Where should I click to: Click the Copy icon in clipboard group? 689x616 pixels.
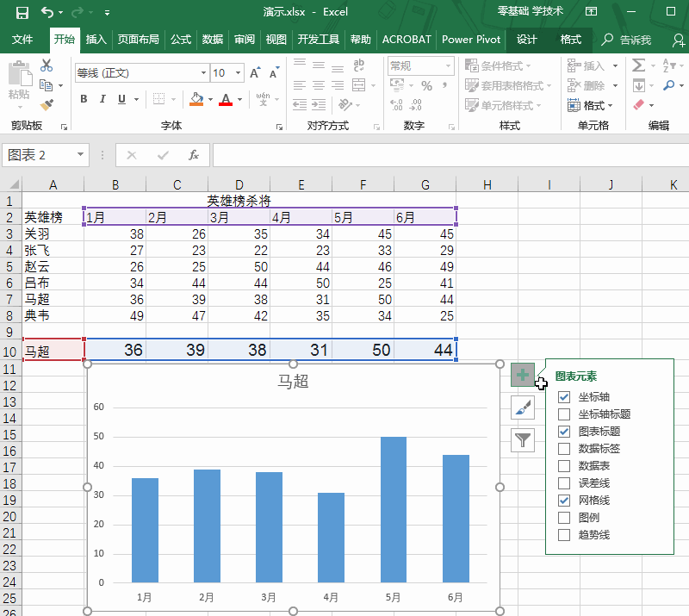click(x=47, y=84)
